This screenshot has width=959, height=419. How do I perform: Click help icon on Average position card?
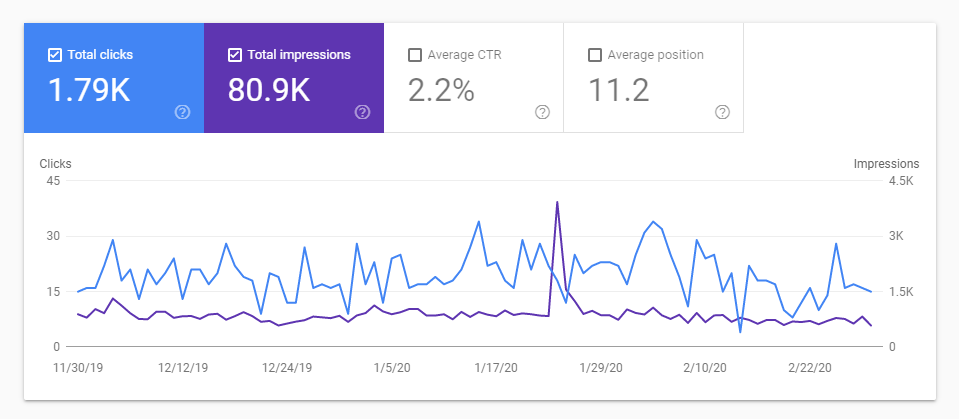tap(722, 112)
